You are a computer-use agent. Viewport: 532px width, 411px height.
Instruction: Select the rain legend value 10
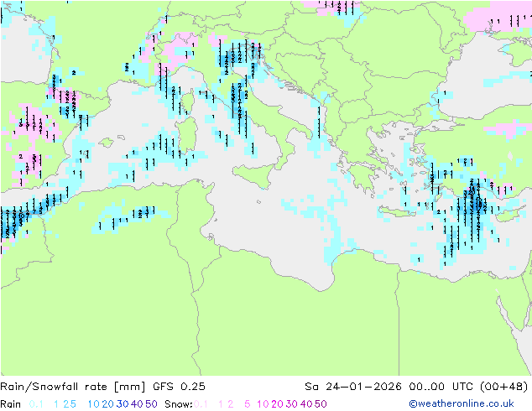pyautogui.click(x=94, y=404)
